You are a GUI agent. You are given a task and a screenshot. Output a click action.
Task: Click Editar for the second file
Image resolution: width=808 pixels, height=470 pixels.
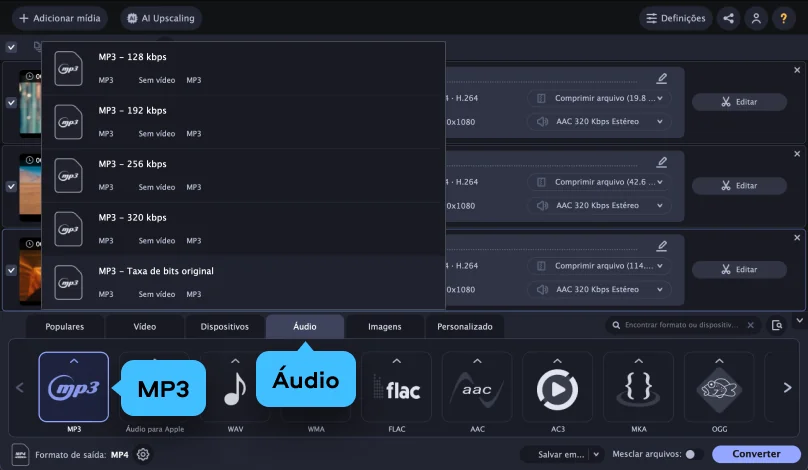point(739,186)
